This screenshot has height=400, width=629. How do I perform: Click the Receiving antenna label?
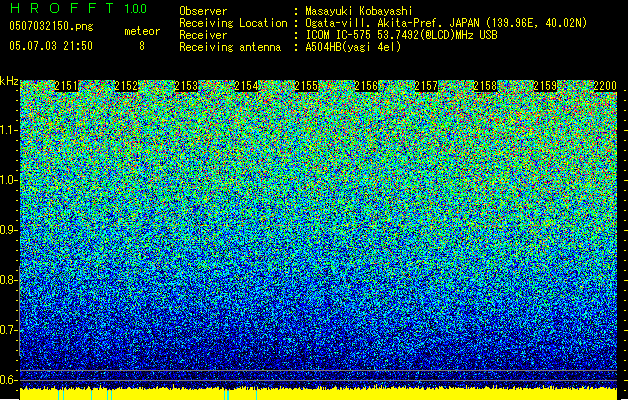230,47
